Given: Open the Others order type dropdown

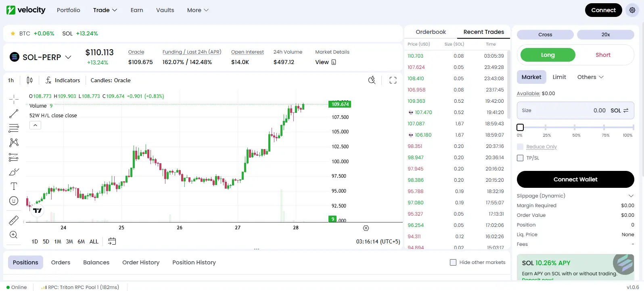Looking at the screenshot, I should [590, 77].
